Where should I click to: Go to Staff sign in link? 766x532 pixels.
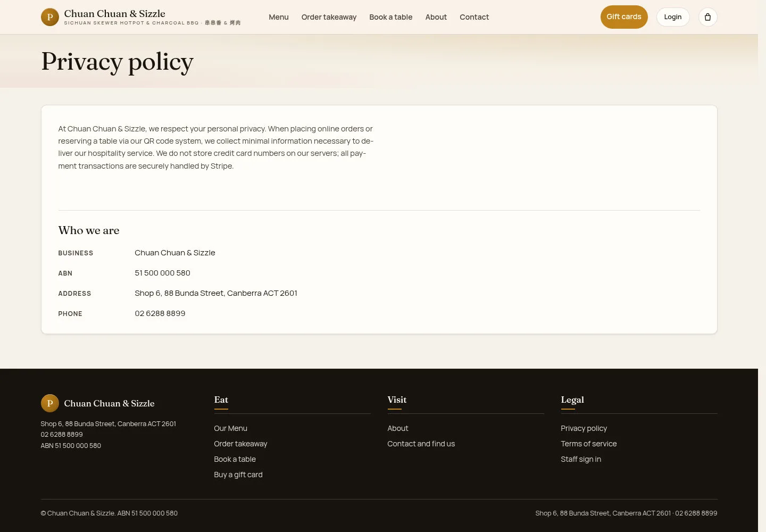click(x=581, y=459)
